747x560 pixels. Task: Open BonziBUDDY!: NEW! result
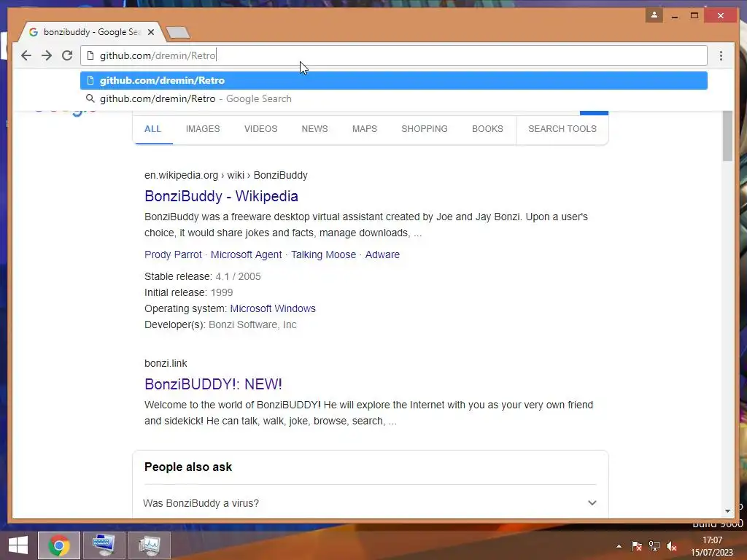point(213,384)
